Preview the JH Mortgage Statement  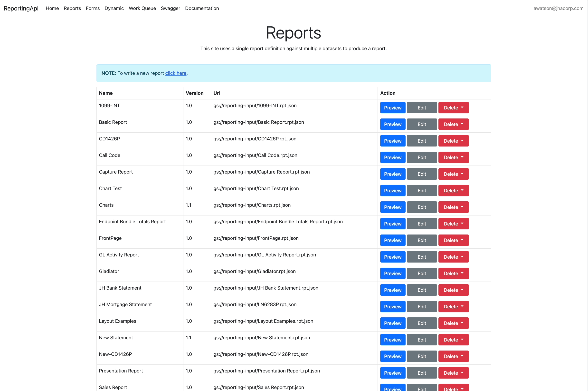[x=392, y=307]
